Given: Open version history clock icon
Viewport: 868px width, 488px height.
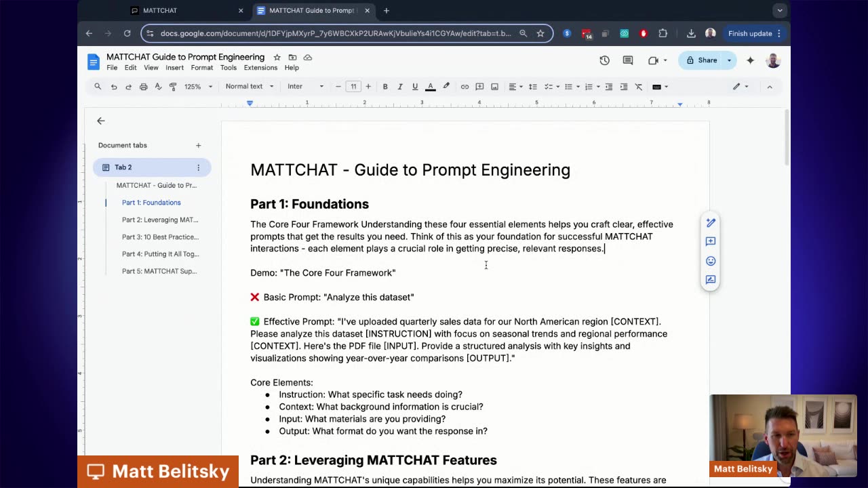Looking at the screenshot, I should [x=604, y=60].
